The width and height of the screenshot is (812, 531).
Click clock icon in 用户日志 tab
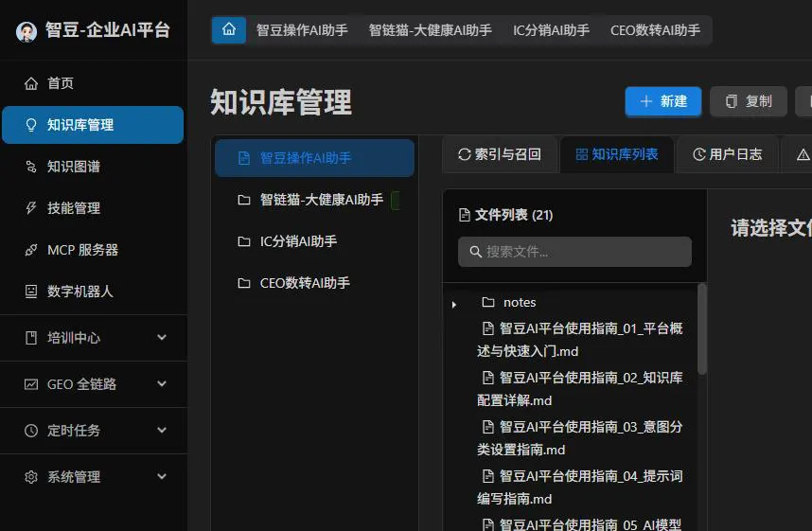pos(699,154)
